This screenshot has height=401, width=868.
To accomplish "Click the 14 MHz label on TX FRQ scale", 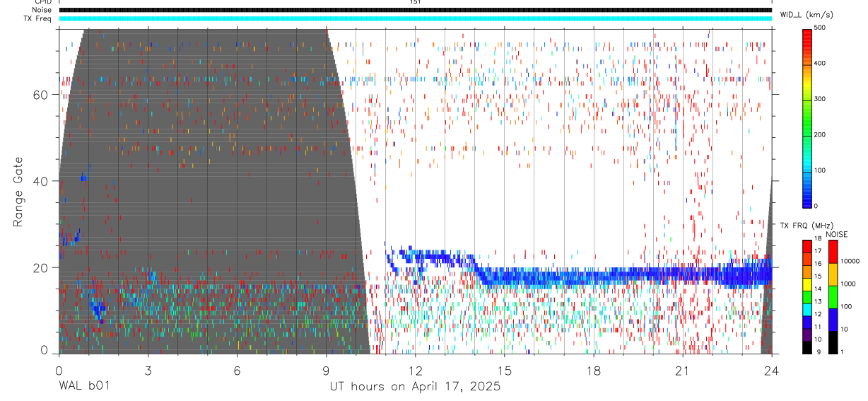I will click(818, 289).
